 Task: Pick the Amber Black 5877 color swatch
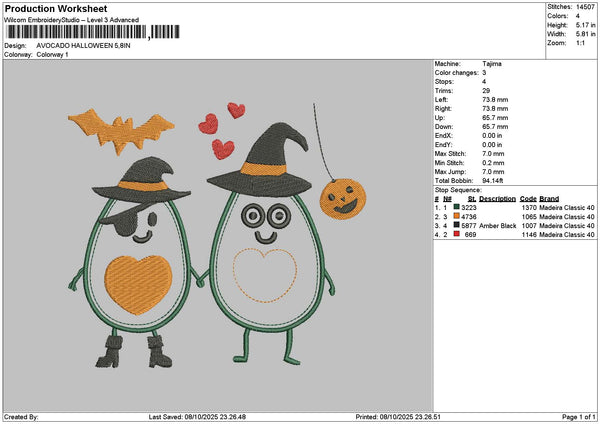coord(456,226)
